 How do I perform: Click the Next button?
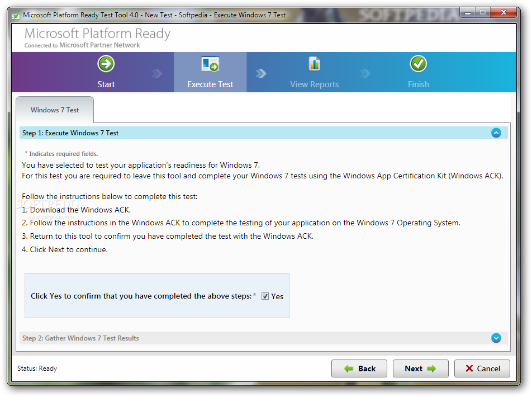pos(420,368)
